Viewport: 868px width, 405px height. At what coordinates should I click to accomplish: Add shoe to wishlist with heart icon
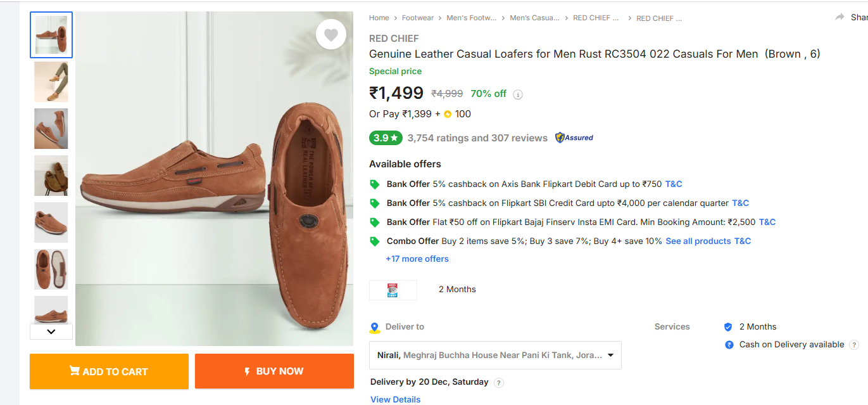331,35
